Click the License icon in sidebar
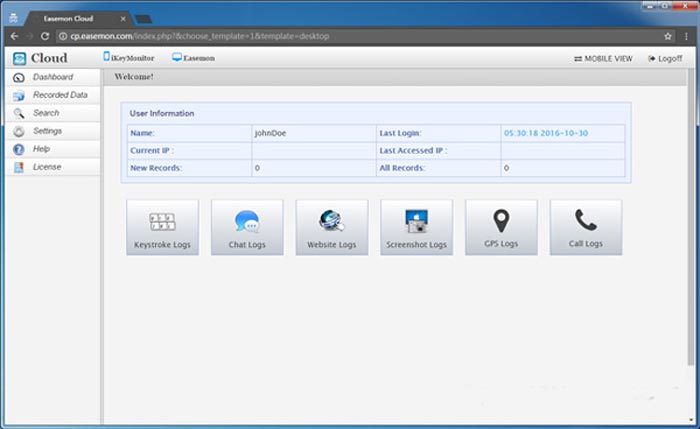700x429 pixels. coord(19,167)
